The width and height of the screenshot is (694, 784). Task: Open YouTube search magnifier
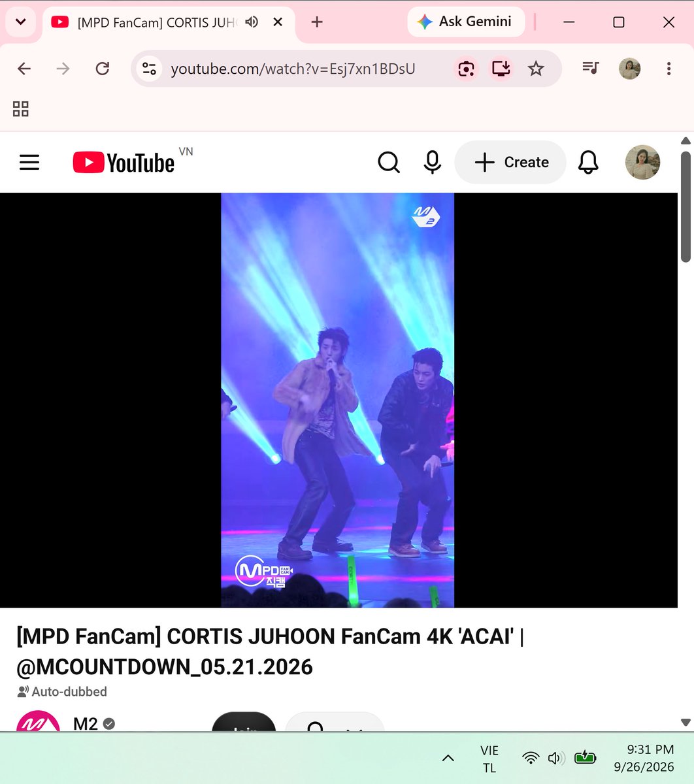tap(389, 162)
